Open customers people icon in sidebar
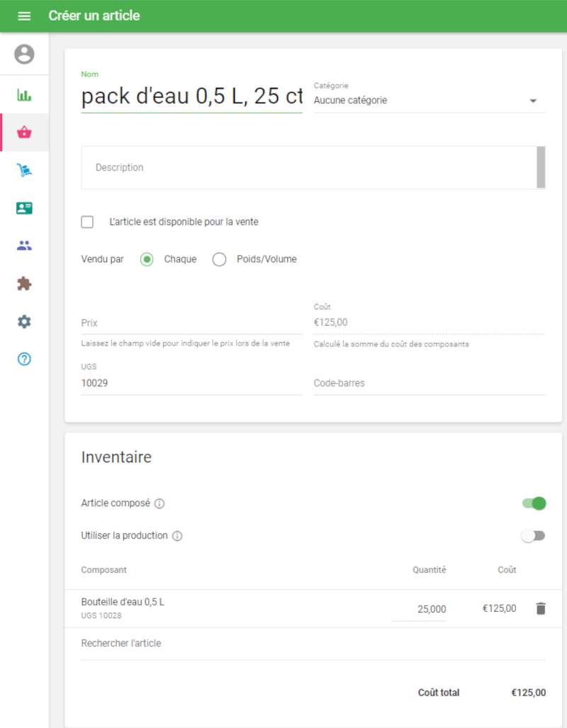The width and height of the screenshot is (567, 728). [24, 246]
